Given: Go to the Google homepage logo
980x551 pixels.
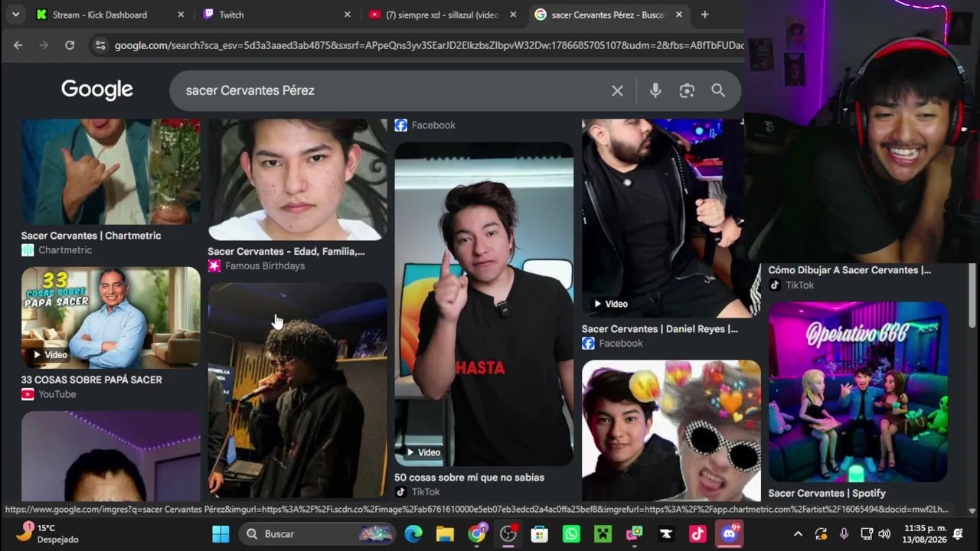Looking at the screenshot, I should point(97,90).
